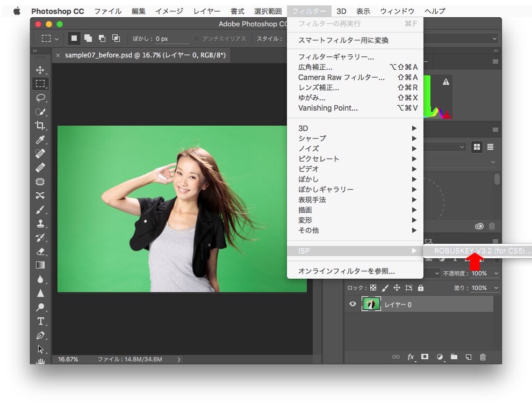This screenshot has height=407, width=532.
Task: Toggle lock position icon
Action: click(397, 288)
